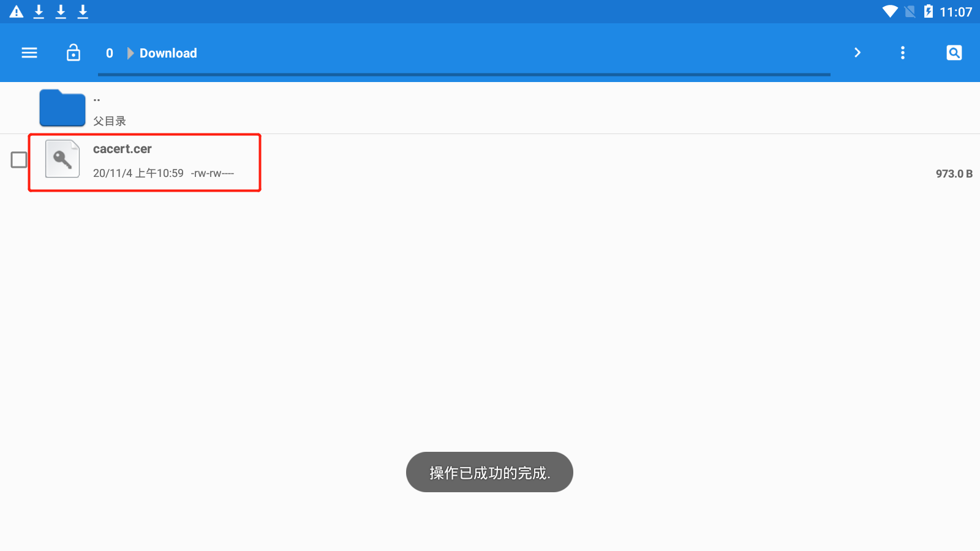Expand the right chevron in toolbar
The height and width of the screenshot is (551, 980).
(x=858, y=53)
